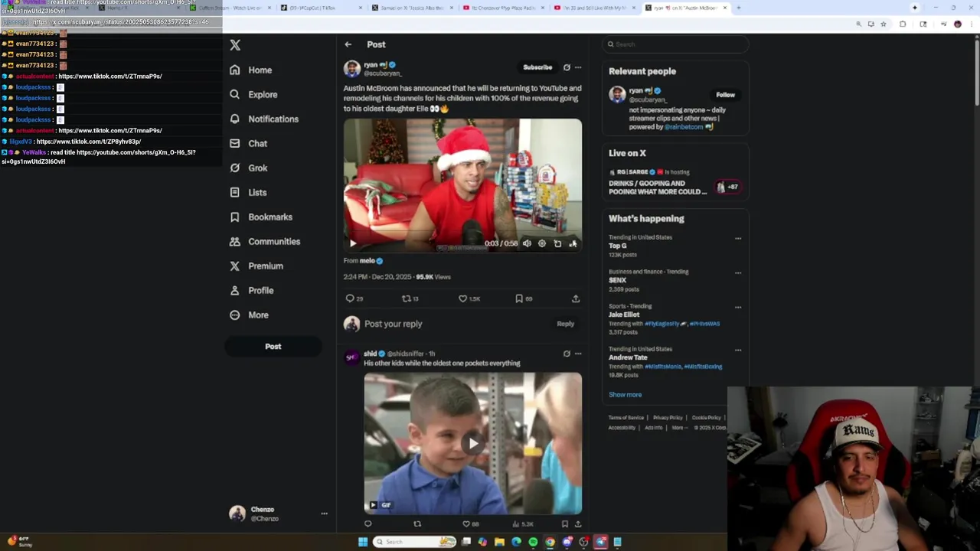Open options for Jake Elliot trend

point(738,307)
